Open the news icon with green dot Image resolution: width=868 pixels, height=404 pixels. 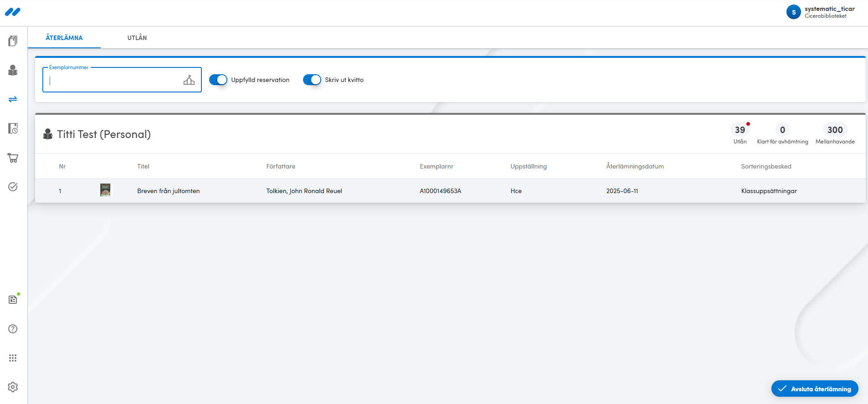click(x=13, y=299)
